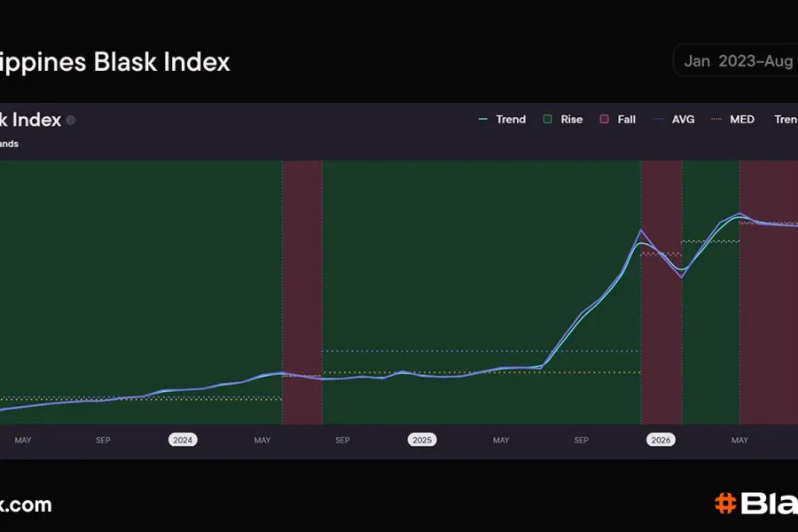Click the red Fall band at 2026 start

[x=661, y=293]
